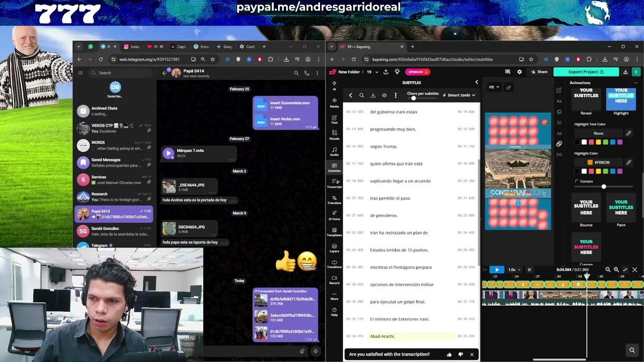The image size is (644, 362).
Task: Expand the Smart tools dropdown
Action: click(459, 95)
